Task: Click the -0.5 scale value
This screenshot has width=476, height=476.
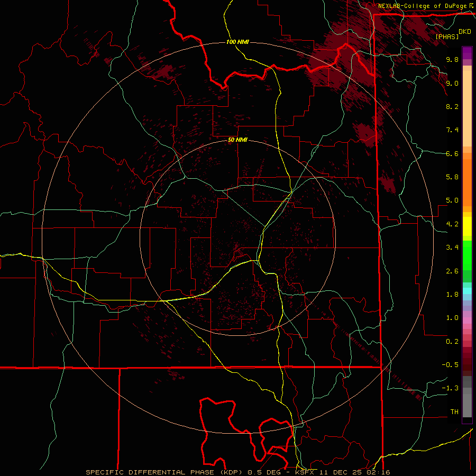Action: (x=450, y=365)
